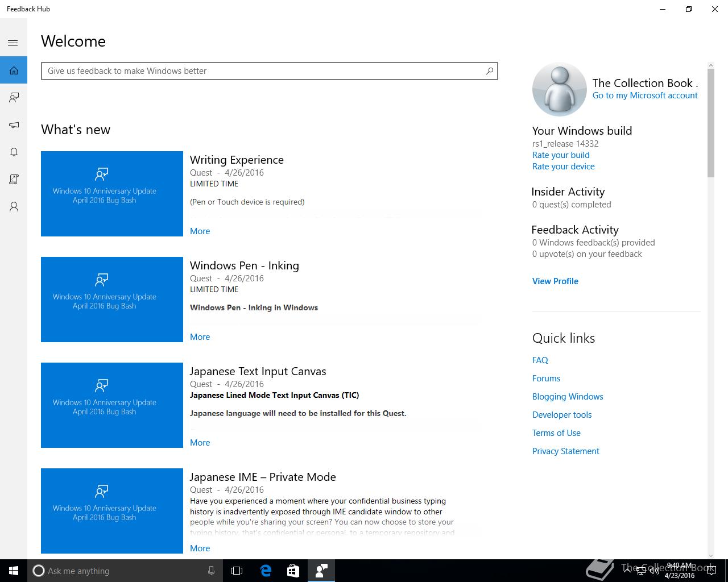Open the Profile person icon in sidebar

pos(14,206)
